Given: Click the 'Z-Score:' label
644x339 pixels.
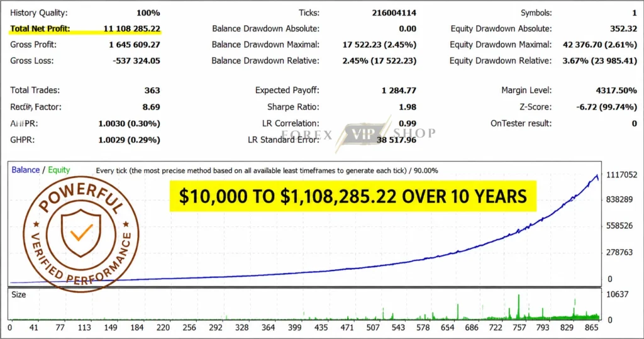Looking at the screenshot, I should pyautogui.click(x=536, y=107).
